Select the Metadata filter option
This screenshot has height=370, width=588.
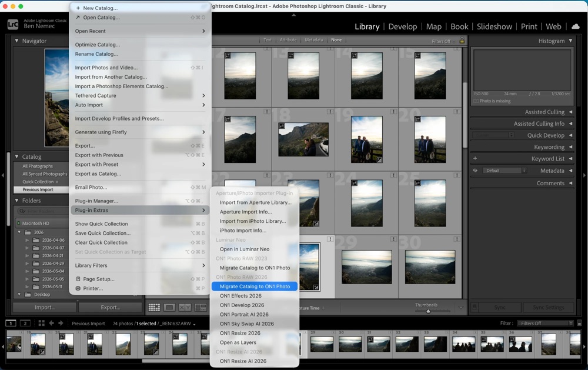[x=314, y=40]
